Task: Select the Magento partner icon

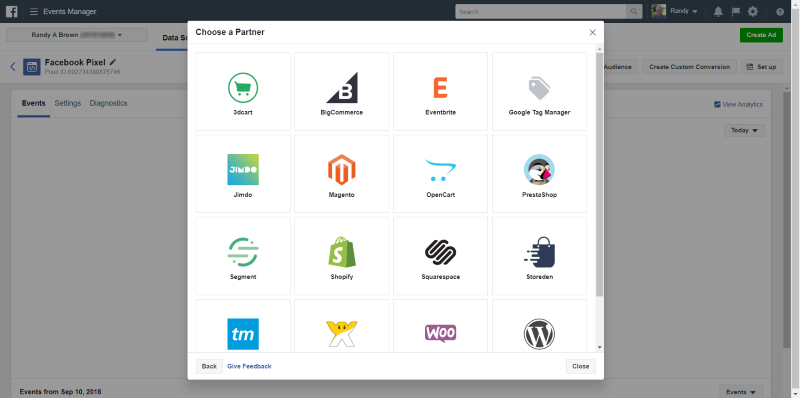Action: (342, 169)
